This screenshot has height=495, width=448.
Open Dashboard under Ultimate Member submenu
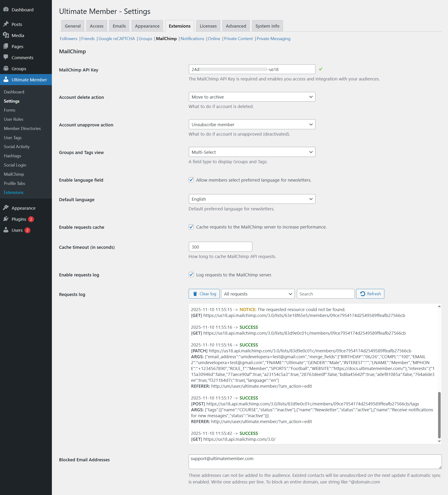coord(14,92)
